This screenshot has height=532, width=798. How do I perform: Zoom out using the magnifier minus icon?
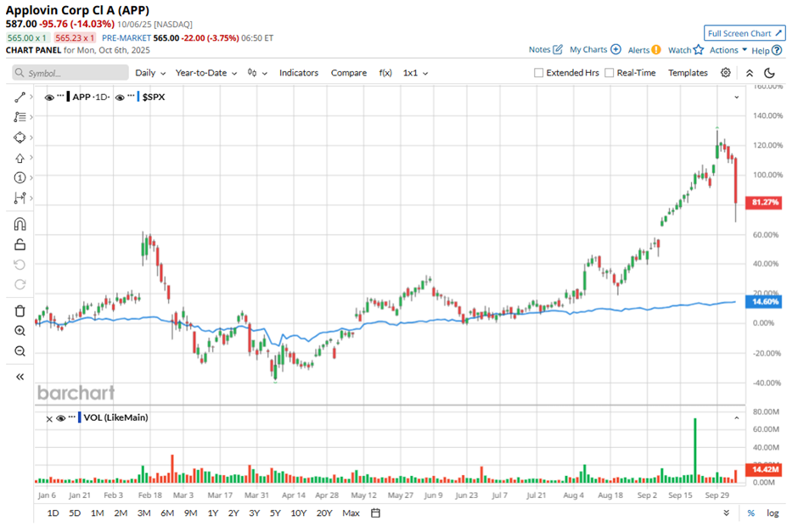20,350
